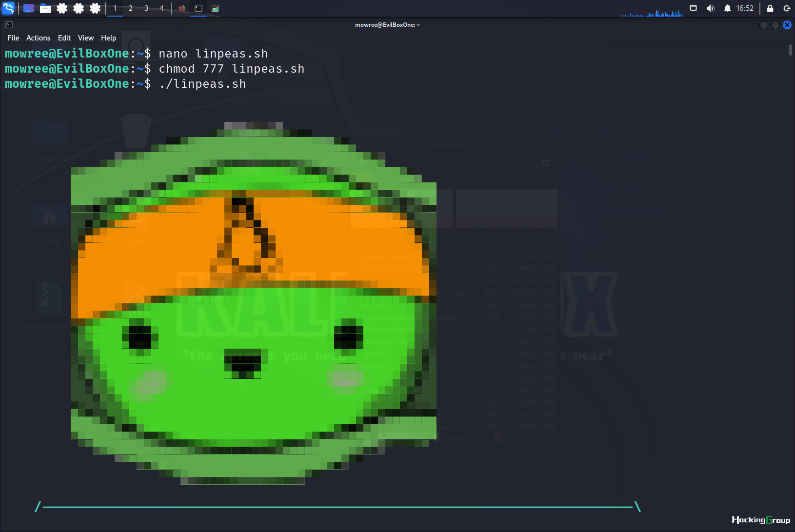Click the log out icon in the panel
The height and width of the screenshot is (532, 795).
point(787,8)
